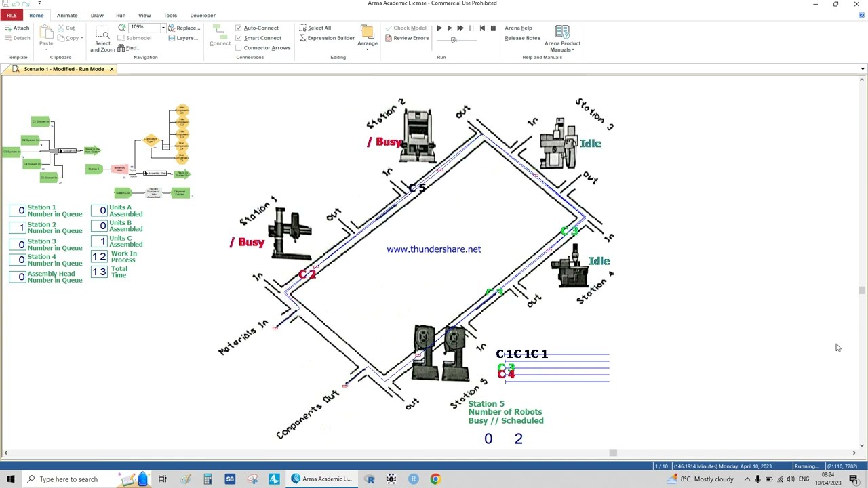Activate Select and Zoom tool
This screenshot has width=868, height=488.
(102, 39)
